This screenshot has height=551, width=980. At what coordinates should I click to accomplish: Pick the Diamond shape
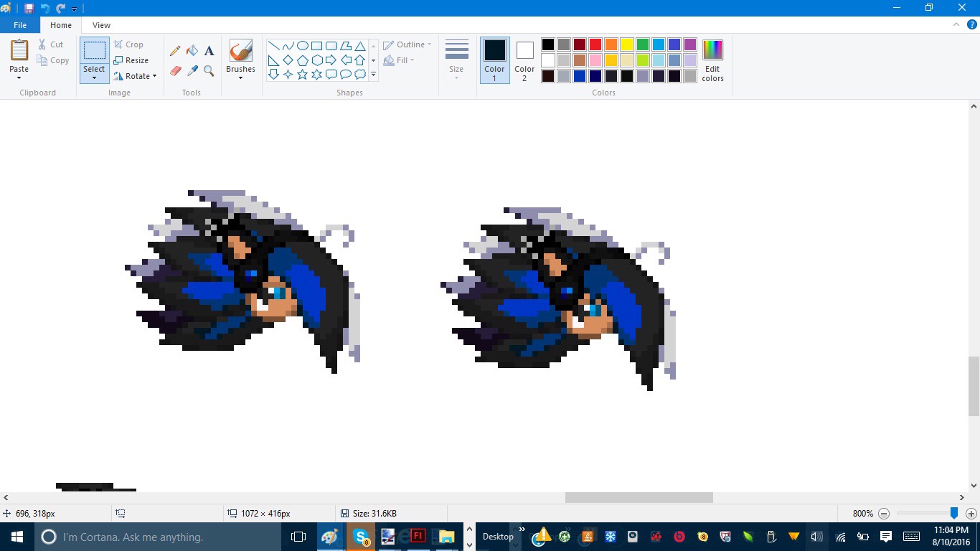(x=288, y=60)
